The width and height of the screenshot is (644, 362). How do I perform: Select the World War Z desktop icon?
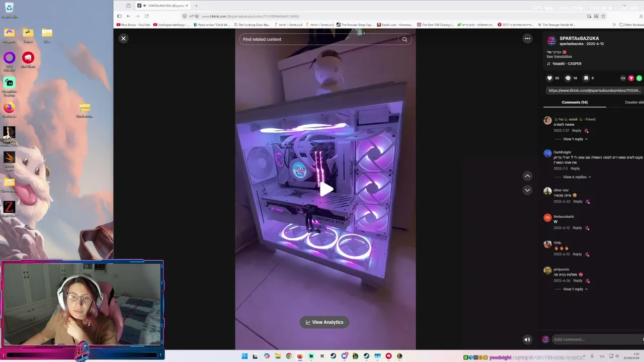point(9,209)
